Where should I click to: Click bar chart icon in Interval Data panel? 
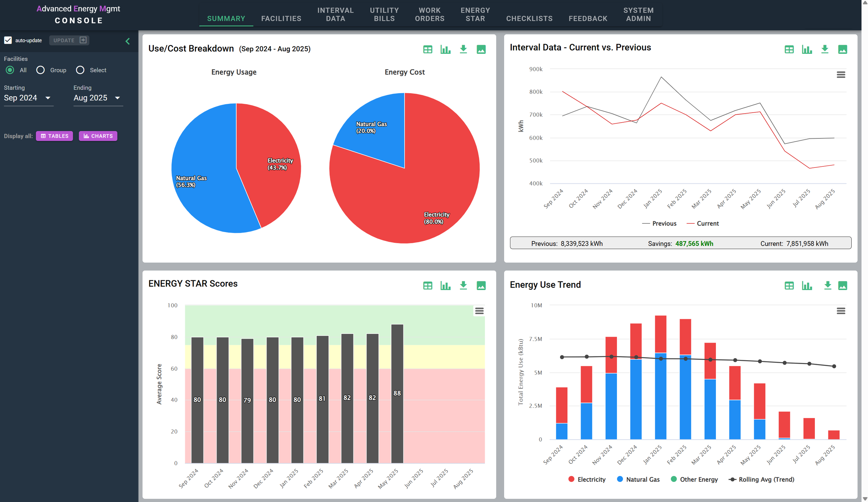click(x=807, y=49)
